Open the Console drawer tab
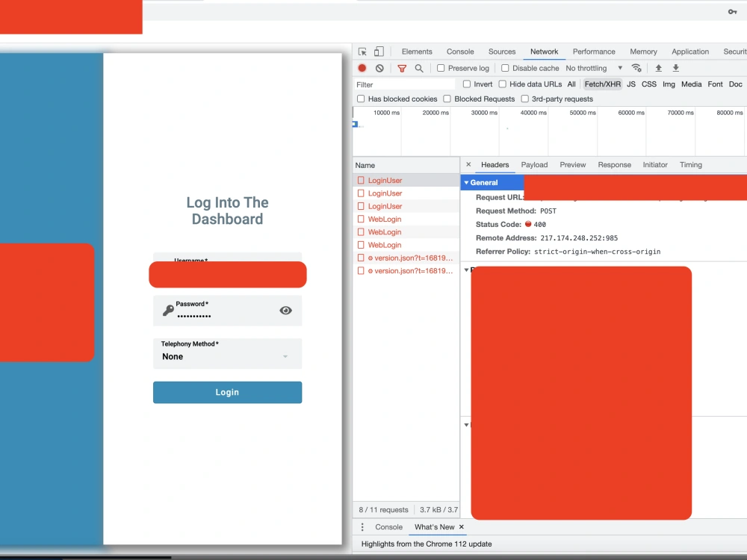Image resolution: width=747 pixels, height=560 pixels. pyautogui.click(x=388, y=526)
